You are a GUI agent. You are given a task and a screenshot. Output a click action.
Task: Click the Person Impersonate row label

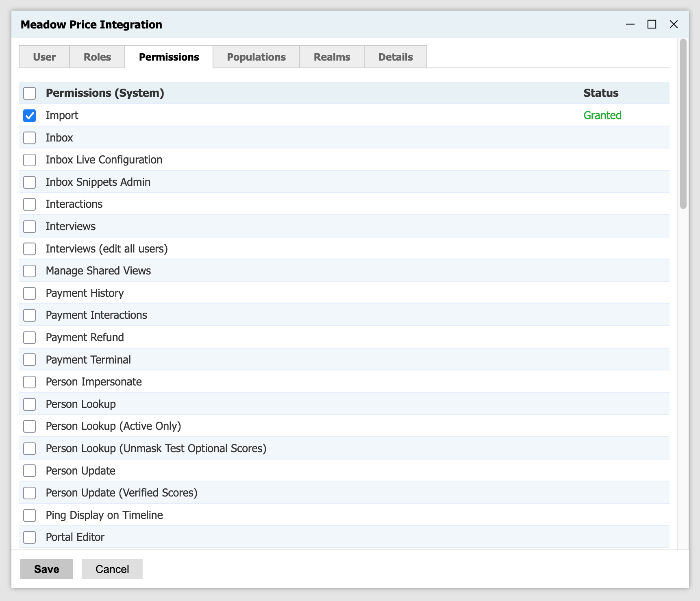click(94, 382)
